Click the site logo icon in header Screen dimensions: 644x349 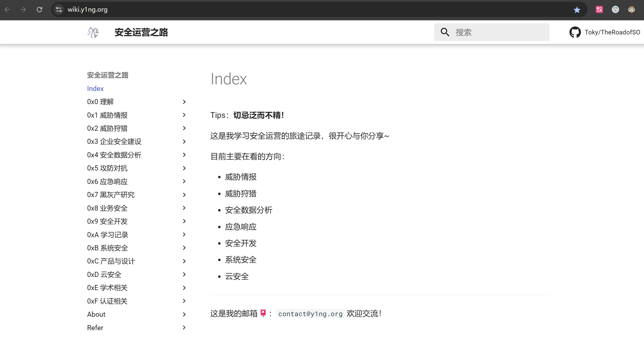93,32
